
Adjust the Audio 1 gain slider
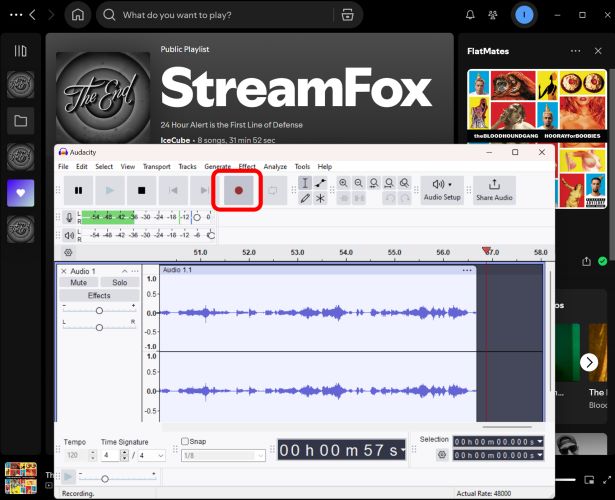point(99,311)
